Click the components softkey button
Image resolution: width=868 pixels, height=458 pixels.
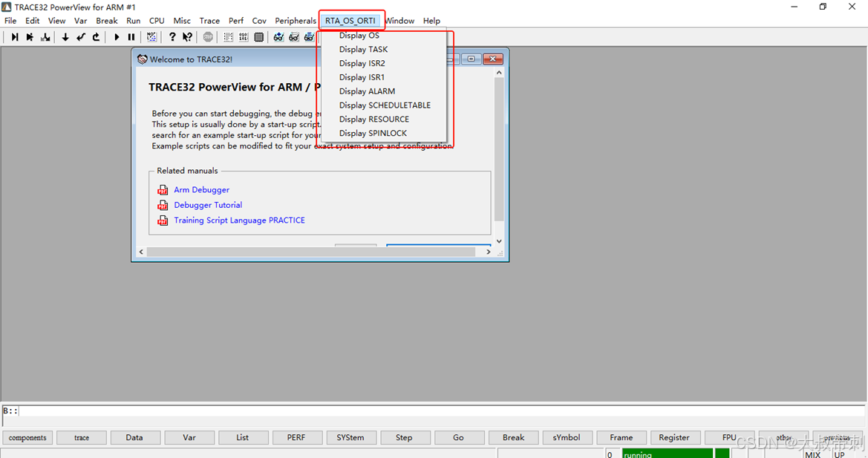[x=27, y=437]
